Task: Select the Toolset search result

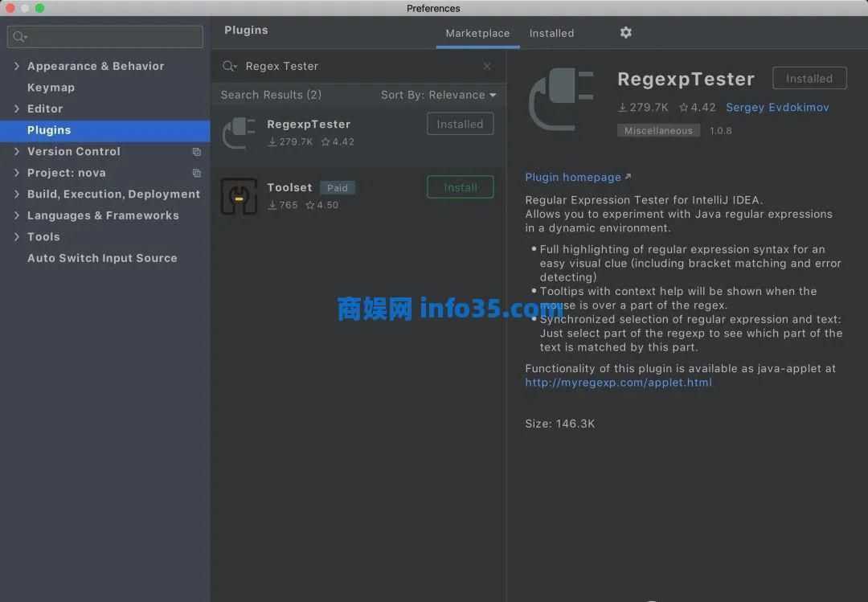Action: click(x=358, y=196)
